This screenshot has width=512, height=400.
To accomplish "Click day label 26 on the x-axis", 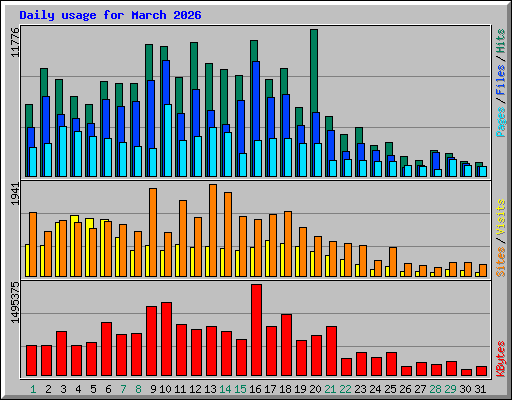I will (405, 389).
